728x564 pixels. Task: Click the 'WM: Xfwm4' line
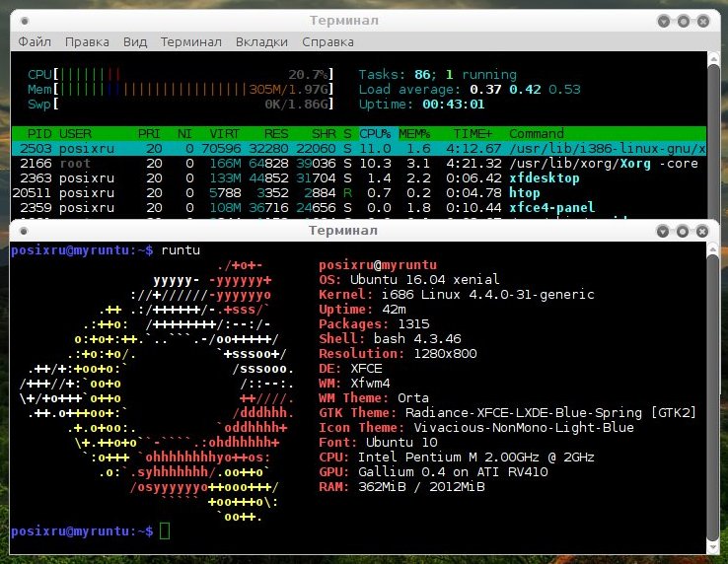354,384
